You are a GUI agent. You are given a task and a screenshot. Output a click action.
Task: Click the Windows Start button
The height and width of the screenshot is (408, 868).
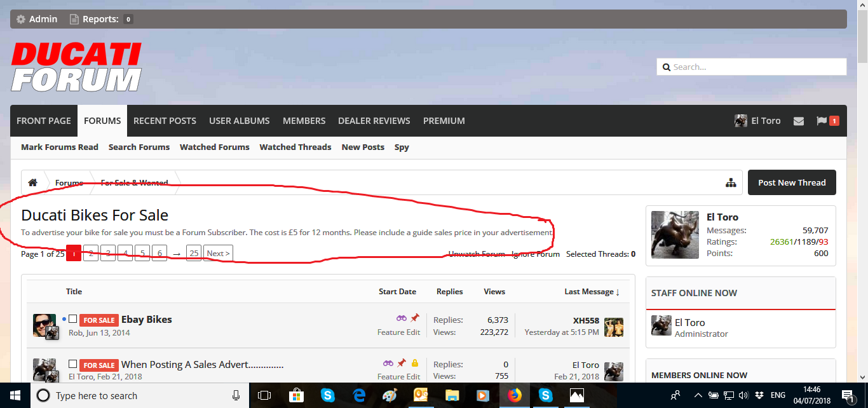coord(15,395)
